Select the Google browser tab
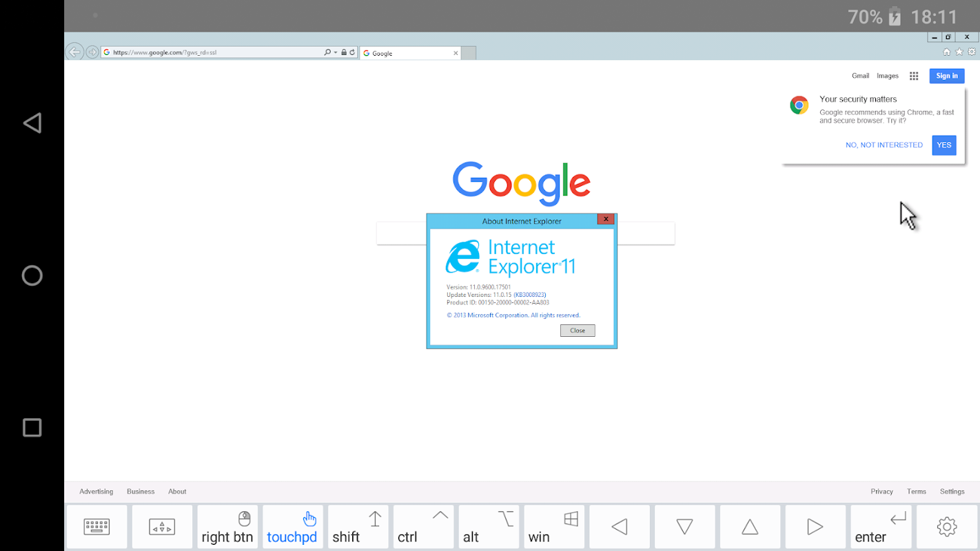Image resolution: width=980 pixels, height=551 pixels. pos(410,53)
